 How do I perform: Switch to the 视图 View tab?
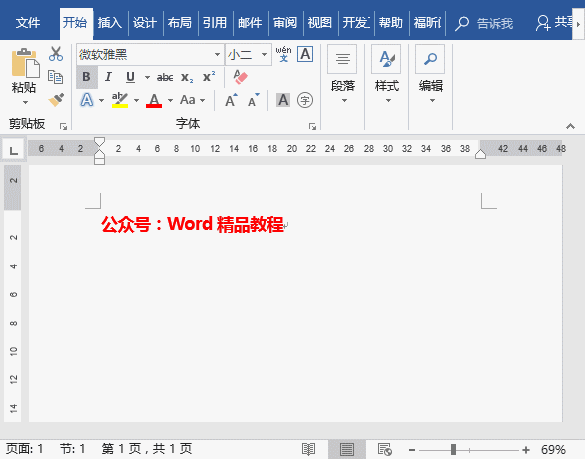(320, 23)
